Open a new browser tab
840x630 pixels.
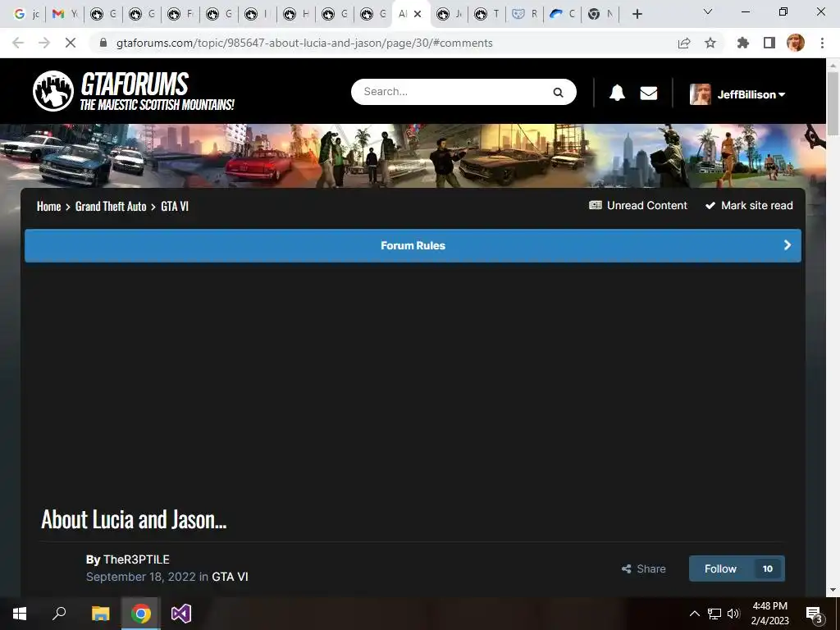coord(637,14)
